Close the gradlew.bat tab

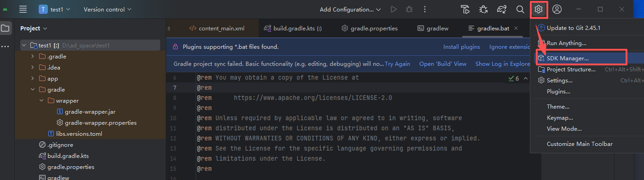[516, 28]
